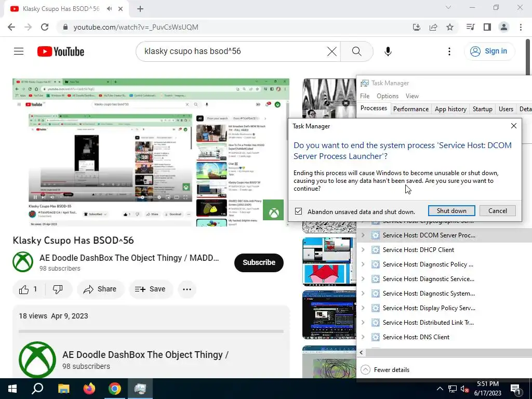Subscribe to the channel

click(x=259, y=262)
